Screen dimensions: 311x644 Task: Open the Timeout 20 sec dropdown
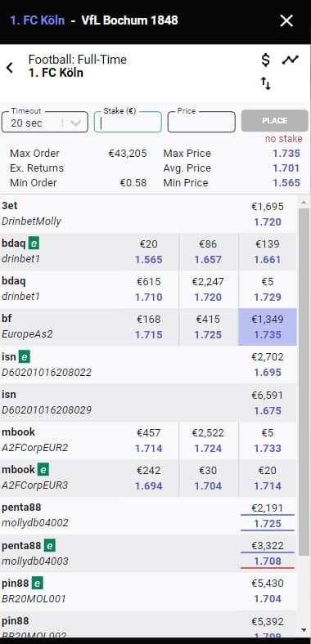click(45, 122)
